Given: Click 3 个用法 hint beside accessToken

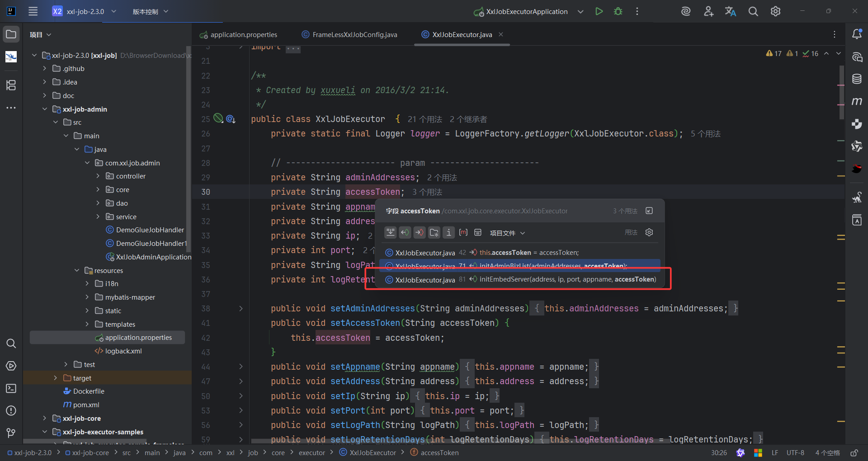Looking at the screenshot, I should tap(427, 192).
